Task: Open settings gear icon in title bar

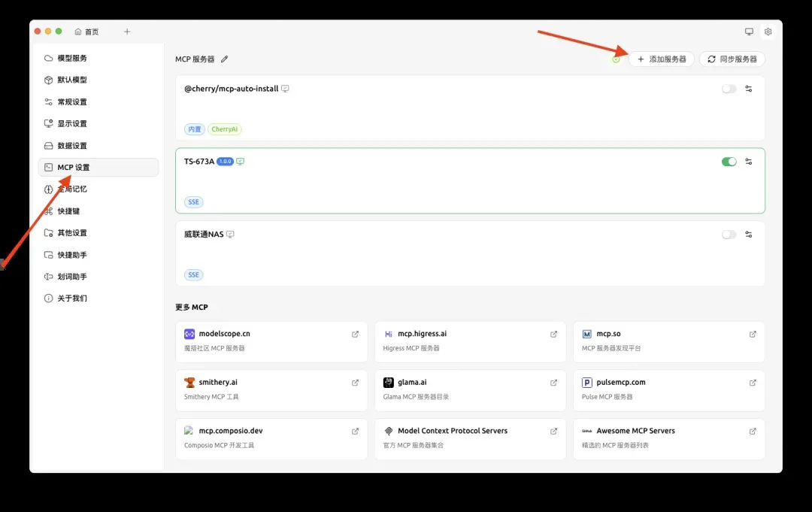Action: [x=768, y=32]
